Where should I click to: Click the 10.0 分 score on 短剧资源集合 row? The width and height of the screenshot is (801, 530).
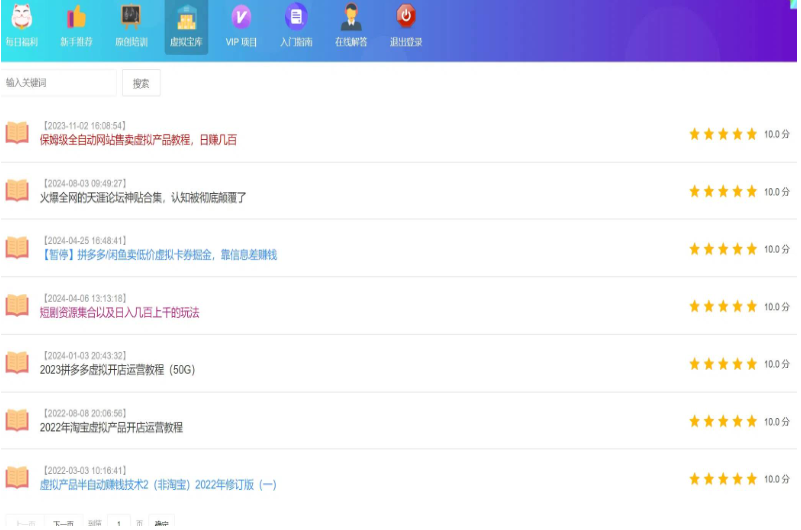click(776, 307)
